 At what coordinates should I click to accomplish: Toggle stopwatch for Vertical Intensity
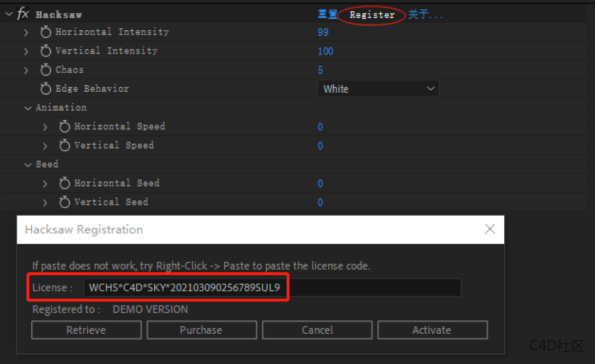[x=46, y=51]
